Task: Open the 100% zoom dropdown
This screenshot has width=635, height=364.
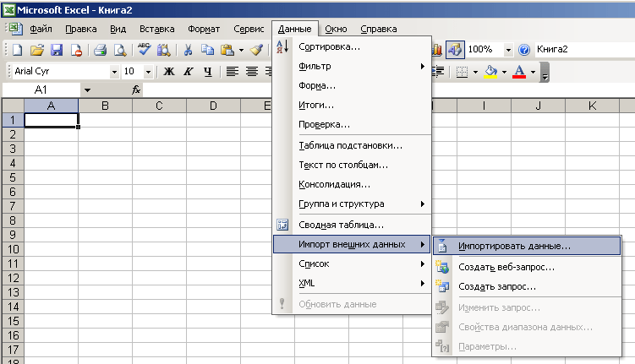Action: point(507,50)
